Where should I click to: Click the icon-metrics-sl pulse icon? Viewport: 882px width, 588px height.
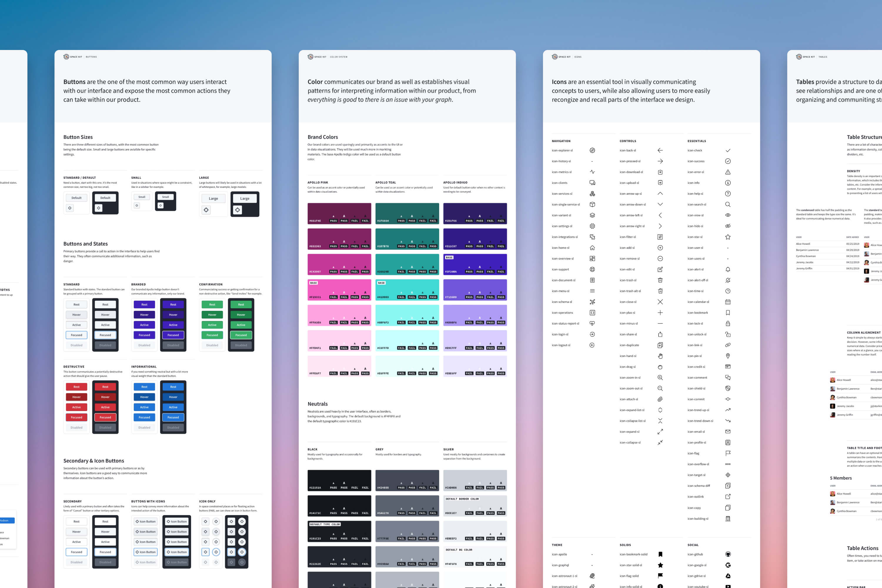(x=592, y=172)
